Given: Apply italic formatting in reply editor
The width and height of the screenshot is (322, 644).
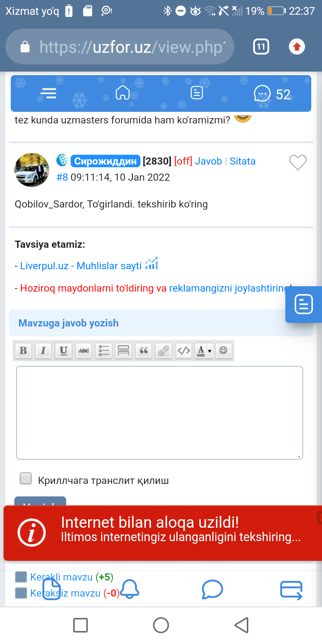Looking at the screenshot, I should click(x=43, y=351).
